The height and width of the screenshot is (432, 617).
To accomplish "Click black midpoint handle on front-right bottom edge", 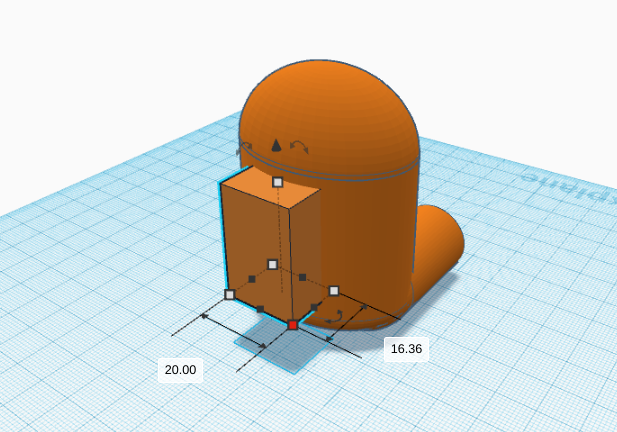I will [x=314, y=307].
